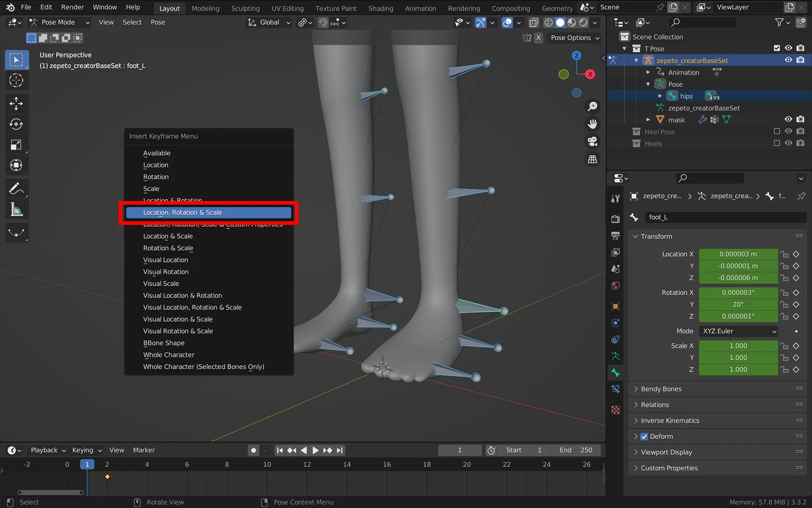The width and height of the screenshot is (812, 508).
Task: Open the Tool properties tab
Action: point(615,198)
